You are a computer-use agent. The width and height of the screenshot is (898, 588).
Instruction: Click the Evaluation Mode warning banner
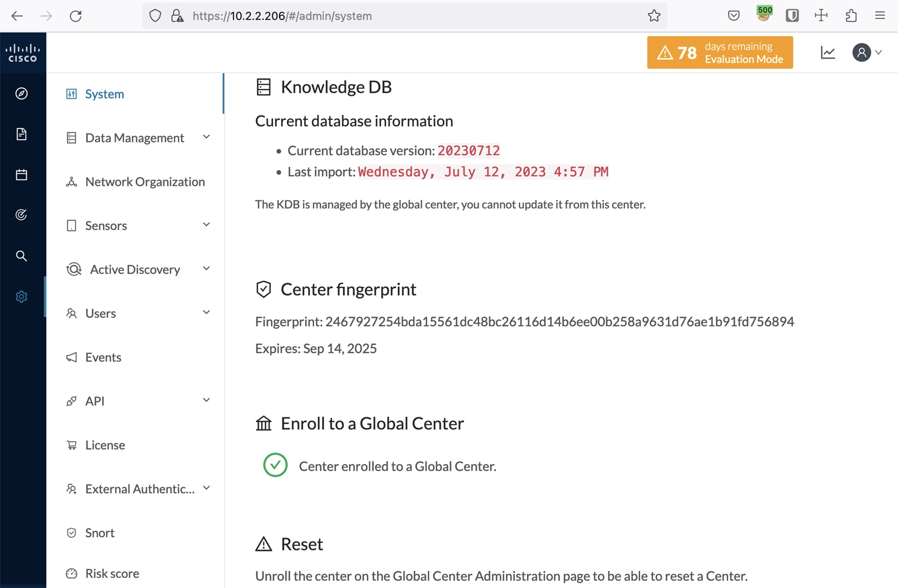(720, 52)
